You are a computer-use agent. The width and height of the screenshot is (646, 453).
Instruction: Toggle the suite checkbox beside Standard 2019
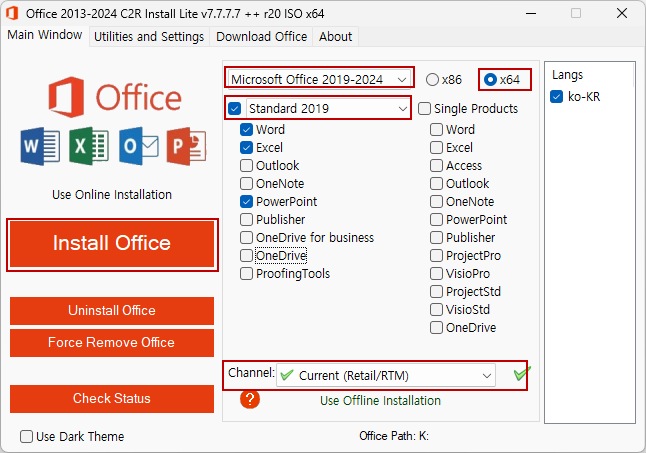point(234,109)
